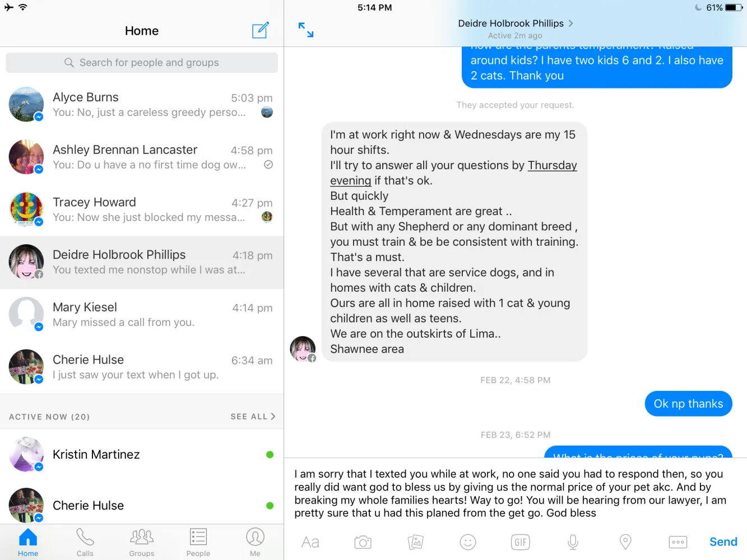Open the People tab
Viewport: 747px width, 560px height.
click(x=198, y=543)
